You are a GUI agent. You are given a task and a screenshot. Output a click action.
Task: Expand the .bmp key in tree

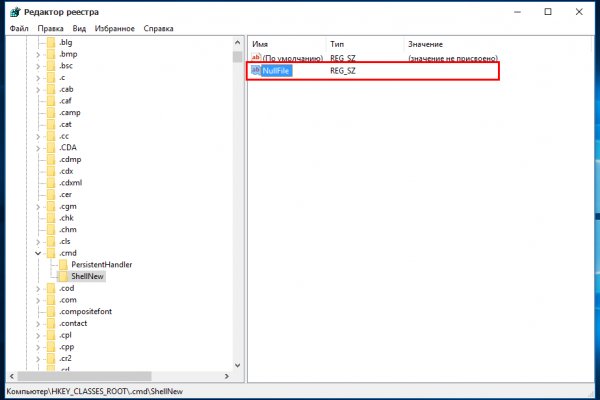38,54
